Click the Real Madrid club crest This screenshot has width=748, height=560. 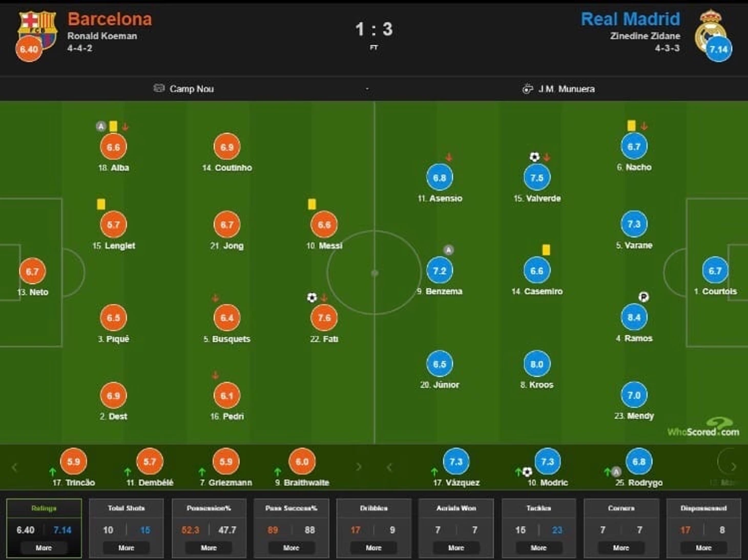pos(711,31)
